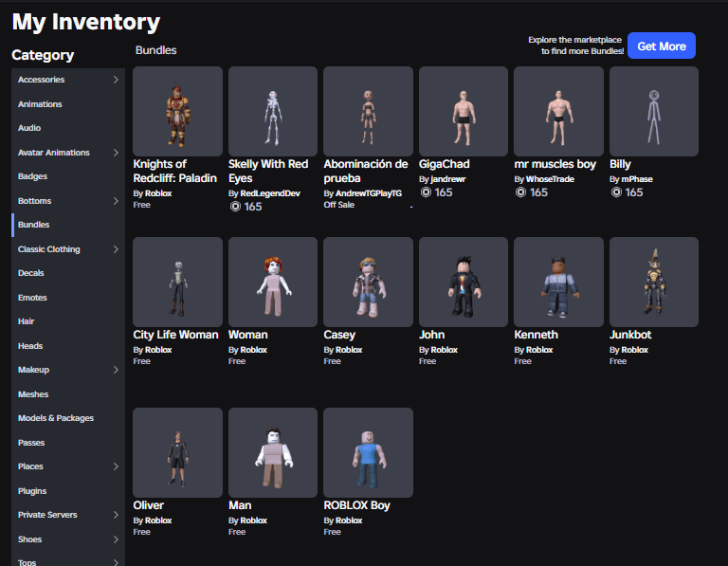The image size is (728, 566).
Task: Expand the Shoes category chevron
Action: click(116, 539)
